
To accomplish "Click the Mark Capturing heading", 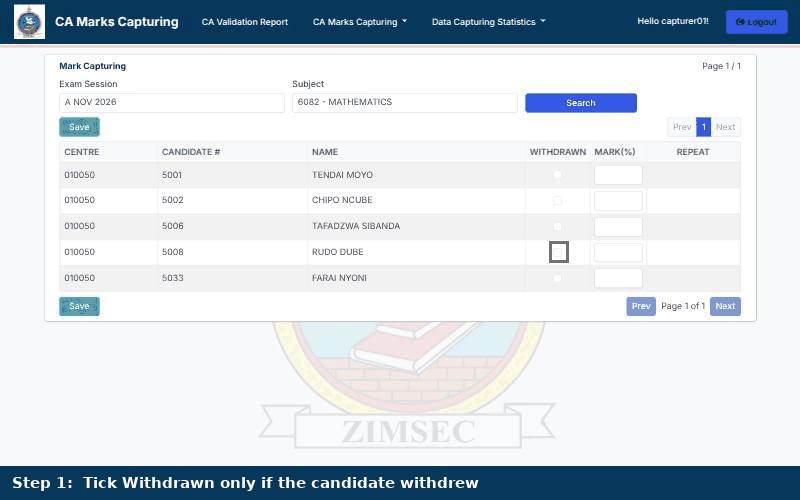I will pyautogui.click(x=92, y=66).
